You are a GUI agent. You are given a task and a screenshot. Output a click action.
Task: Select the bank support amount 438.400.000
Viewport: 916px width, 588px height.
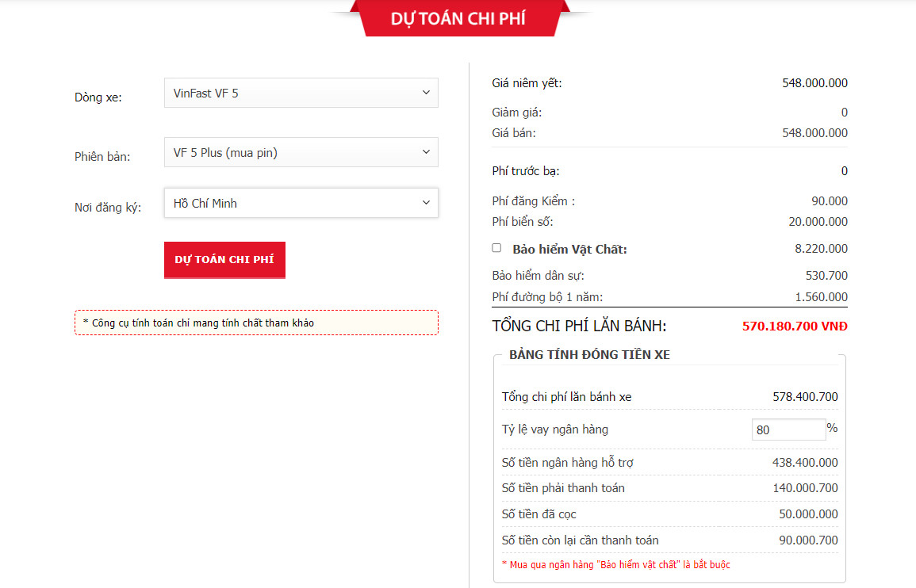(x=804, y=463)
